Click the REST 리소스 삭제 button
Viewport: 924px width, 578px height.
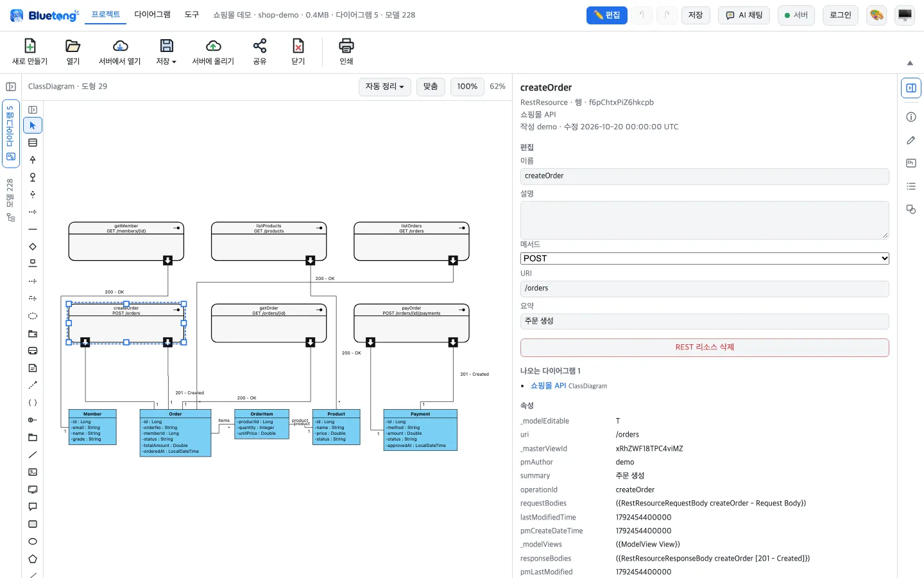[705, 347]
